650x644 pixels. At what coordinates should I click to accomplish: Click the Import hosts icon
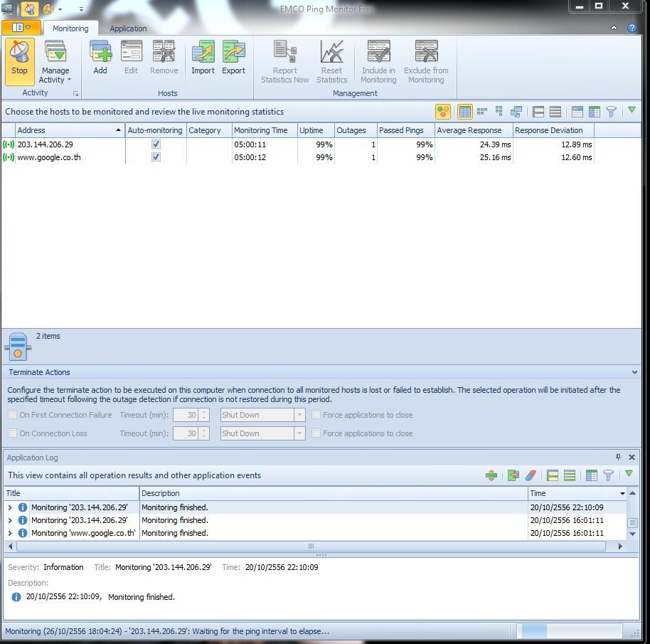203,58
